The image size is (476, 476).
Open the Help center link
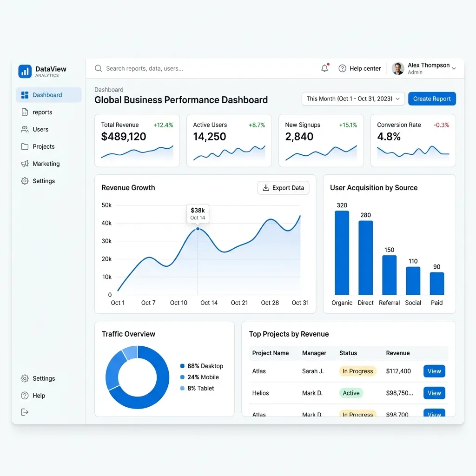point(360,69)
